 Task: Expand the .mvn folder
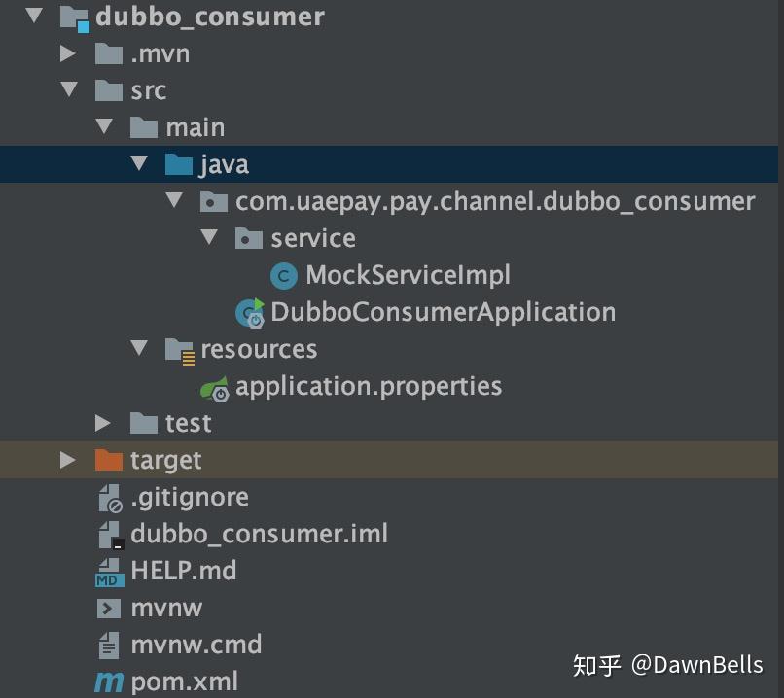[x=67, y=53]
